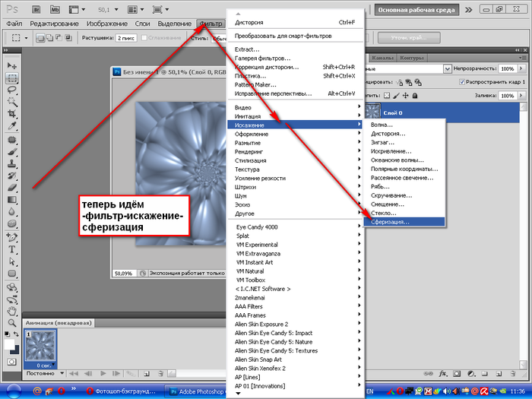Toggle lock transparent pixels in Layers panel
The height and width of the screenshot is (399, 532).
[x=387, y=96]
